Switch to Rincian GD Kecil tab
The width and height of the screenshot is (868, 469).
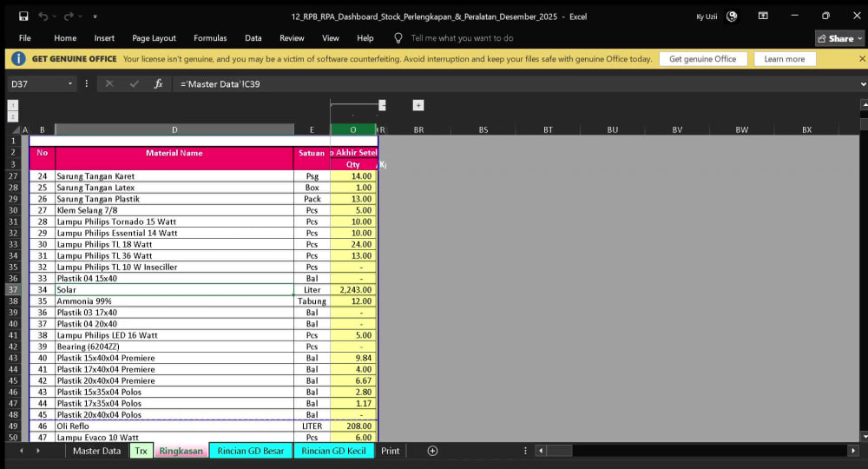tap(334, 451)
